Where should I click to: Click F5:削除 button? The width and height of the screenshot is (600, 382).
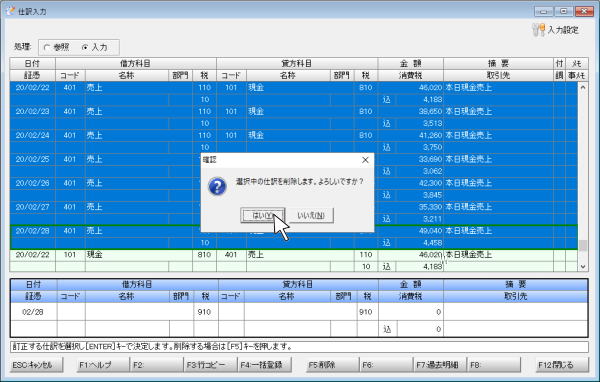332,365
